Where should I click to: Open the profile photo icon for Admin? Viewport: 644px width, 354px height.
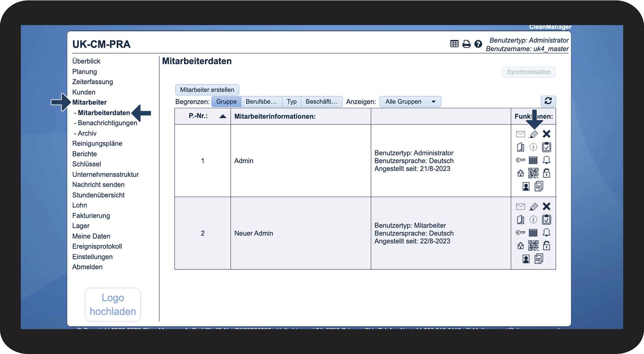point(526,187)
